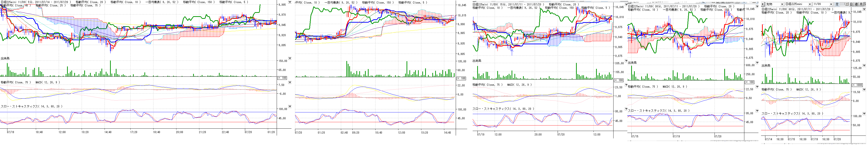The width and height of the screenshot is (868, 161).
Task: Click the 出来高 label in 60分 chart
Action: pyautogui.click(x=766, y=65)
